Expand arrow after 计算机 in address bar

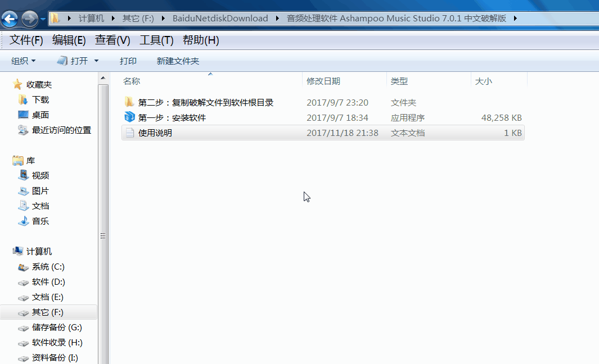(x=113, y=19)
